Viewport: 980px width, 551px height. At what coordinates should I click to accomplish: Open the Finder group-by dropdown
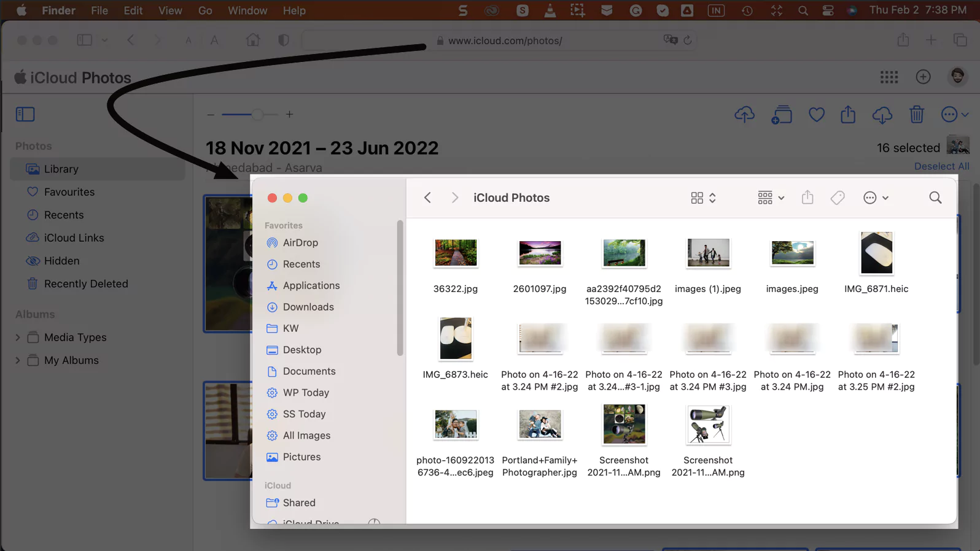[x=771, y=198]
